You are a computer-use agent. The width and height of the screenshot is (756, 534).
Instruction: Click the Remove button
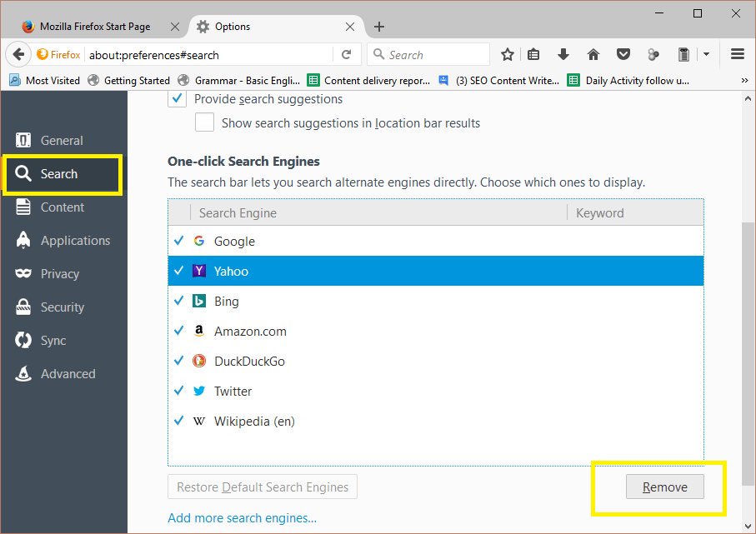(x=665, y=487)
